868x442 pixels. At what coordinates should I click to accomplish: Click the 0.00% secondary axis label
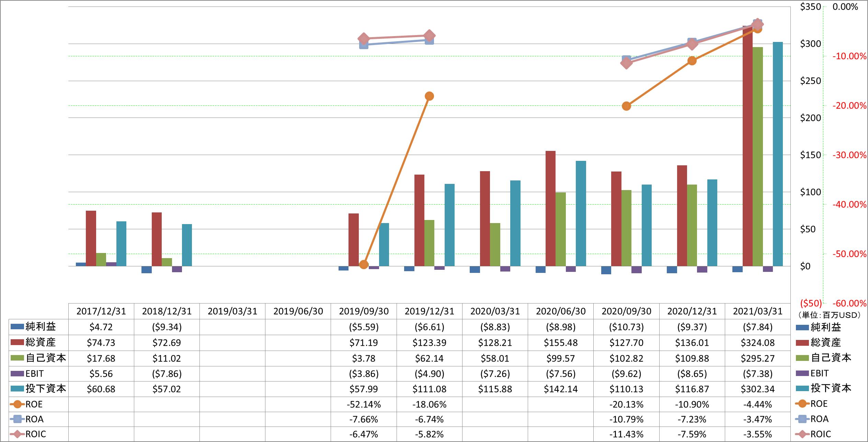tap(845, 7)
